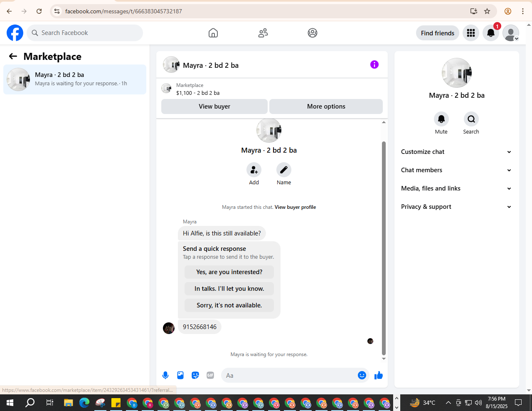
Task: Expand Media, files and links section
Action: [456, 188]
